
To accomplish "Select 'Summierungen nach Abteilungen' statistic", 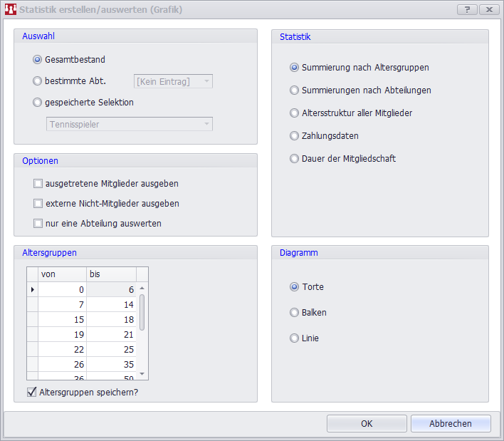I will 294,90.
